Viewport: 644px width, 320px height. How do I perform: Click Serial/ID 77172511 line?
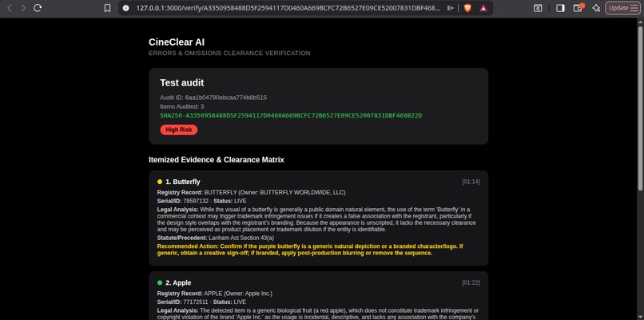coord(202,302)
